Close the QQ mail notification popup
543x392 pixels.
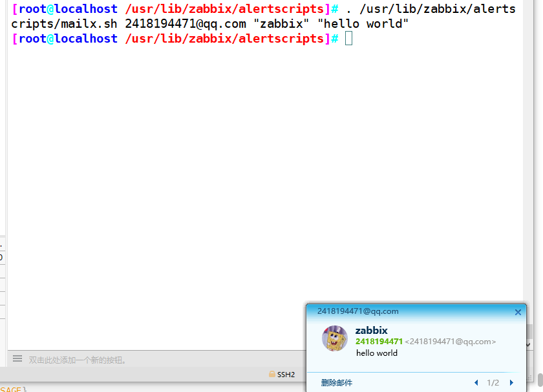click(518, 312)
